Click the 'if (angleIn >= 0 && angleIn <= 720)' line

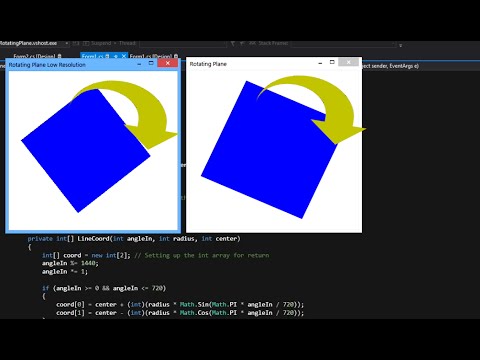point(104,288)
